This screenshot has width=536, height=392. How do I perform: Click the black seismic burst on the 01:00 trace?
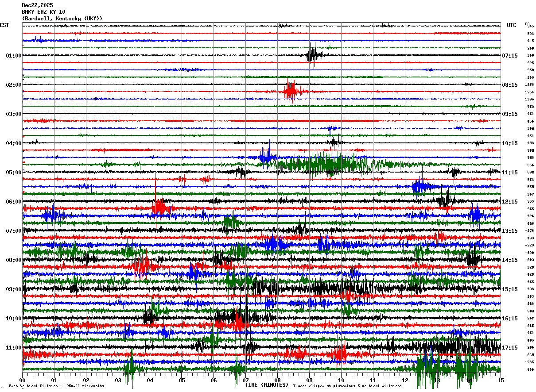314,55
